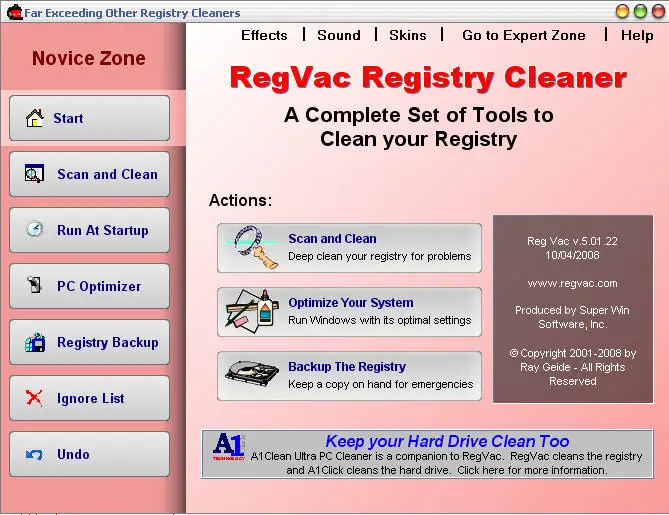The width and height of the screenshot is (669, 515).
Task: Click Backup The Registry action title
Action: tap(347, 367)
